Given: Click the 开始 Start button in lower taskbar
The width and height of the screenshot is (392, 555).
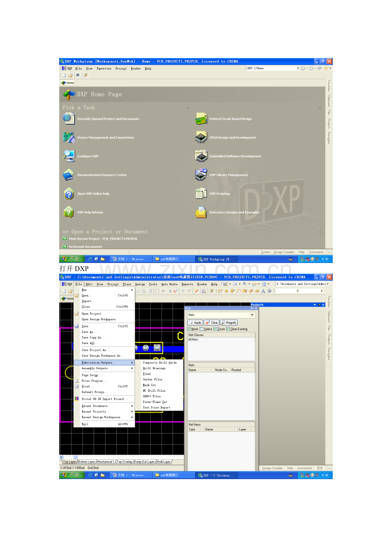Looking at the screenshot, I should [x=71, y=475].
